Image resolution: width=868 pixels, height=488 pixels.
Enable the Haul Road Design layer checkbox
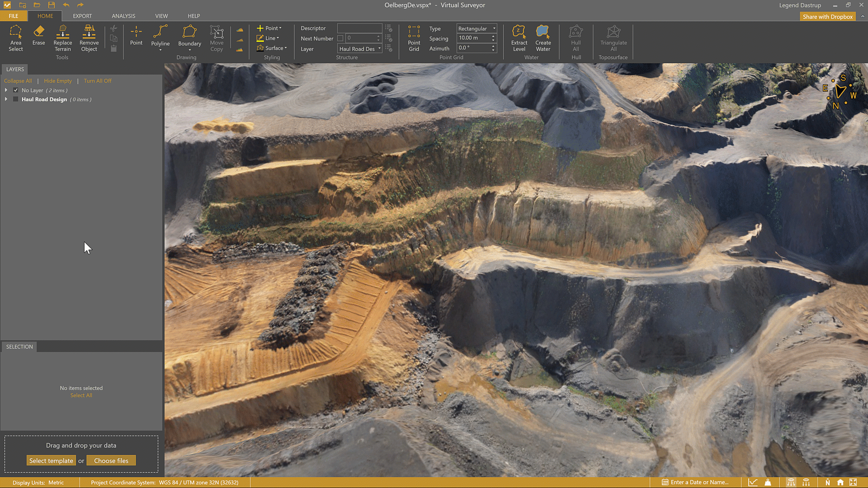(x=16, y=99)
